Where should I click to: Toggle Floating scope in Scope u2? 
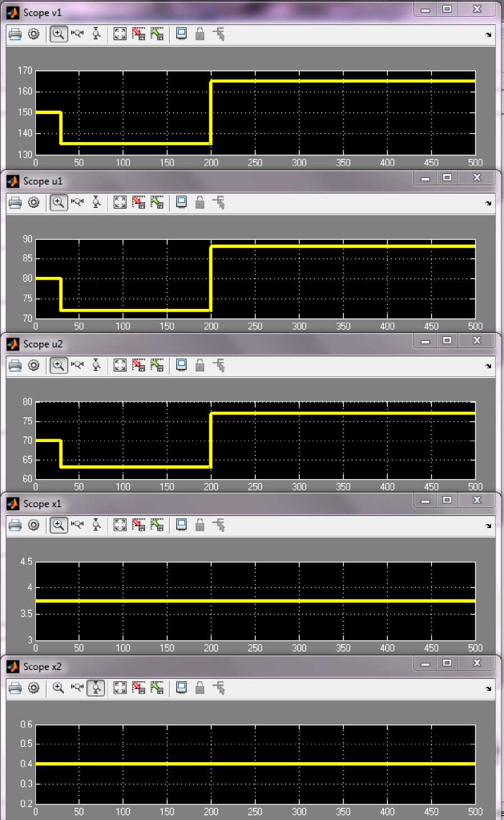coord(181,366)
